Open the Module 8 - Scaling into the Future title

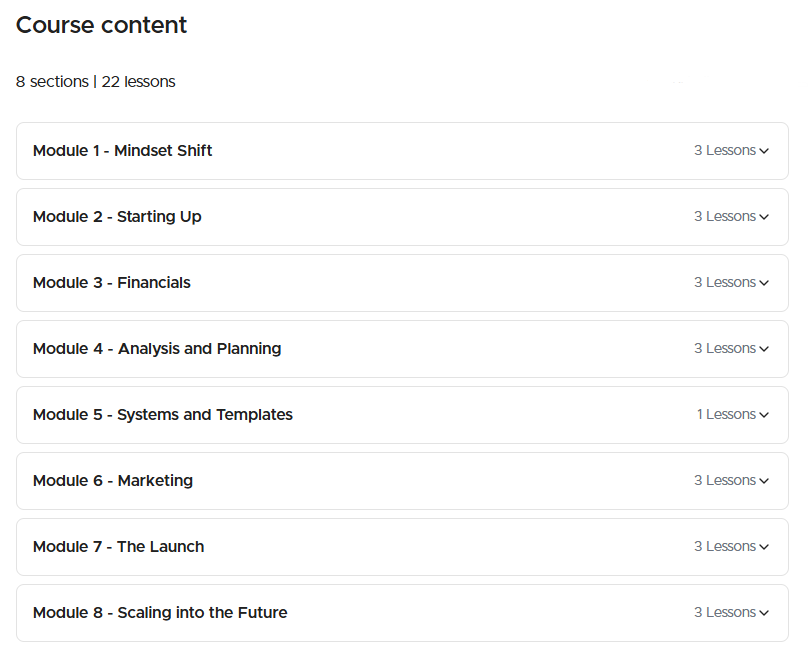160,613
